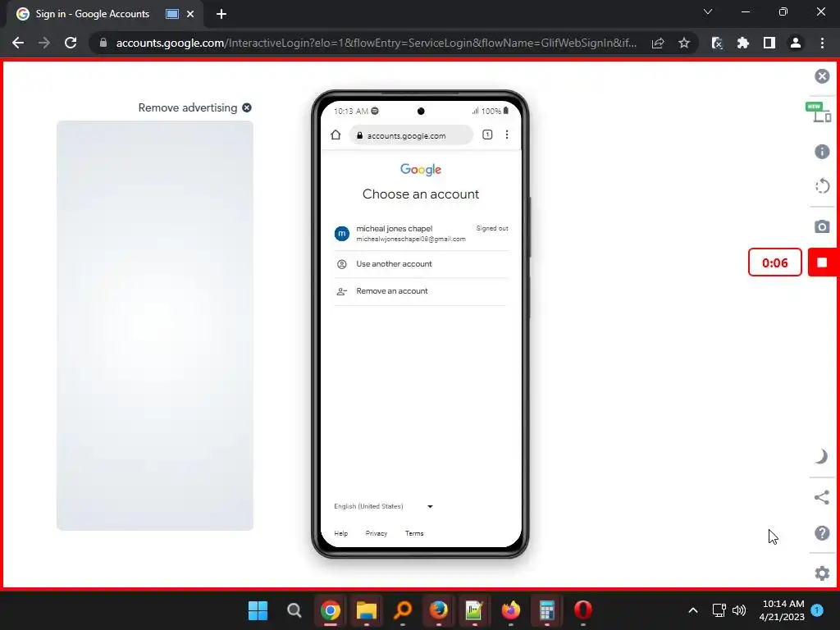This screenshot has height=630, width=840.
Task: Open the Chrome profile icon
Action: click(796, 43)
